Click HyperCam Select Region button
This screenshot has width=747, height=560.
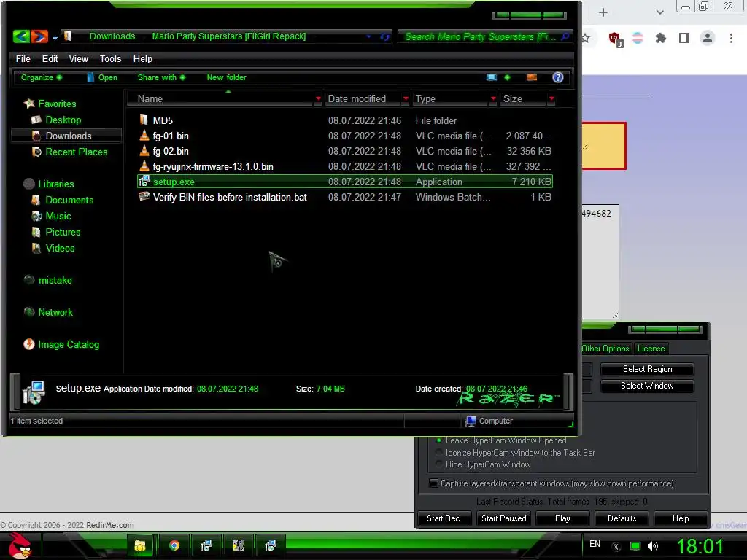[x=647, y=369]
